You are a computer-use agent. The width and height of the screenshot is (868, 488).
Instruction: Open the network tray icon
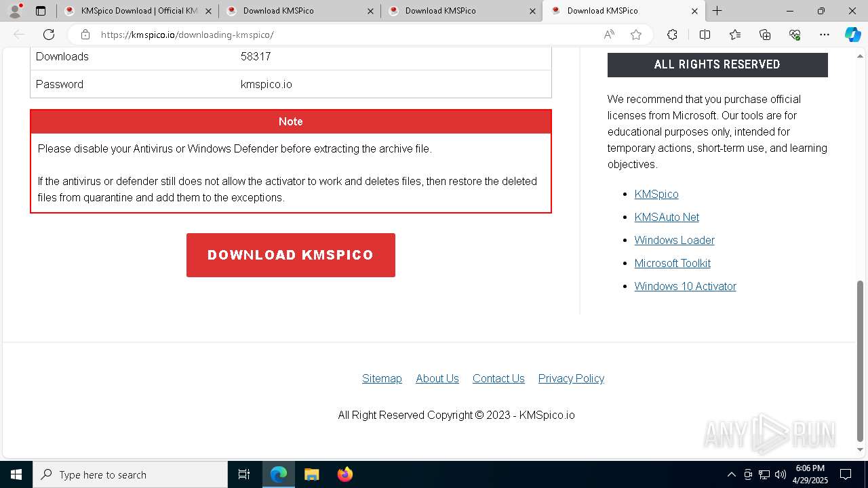click(764, 474)
